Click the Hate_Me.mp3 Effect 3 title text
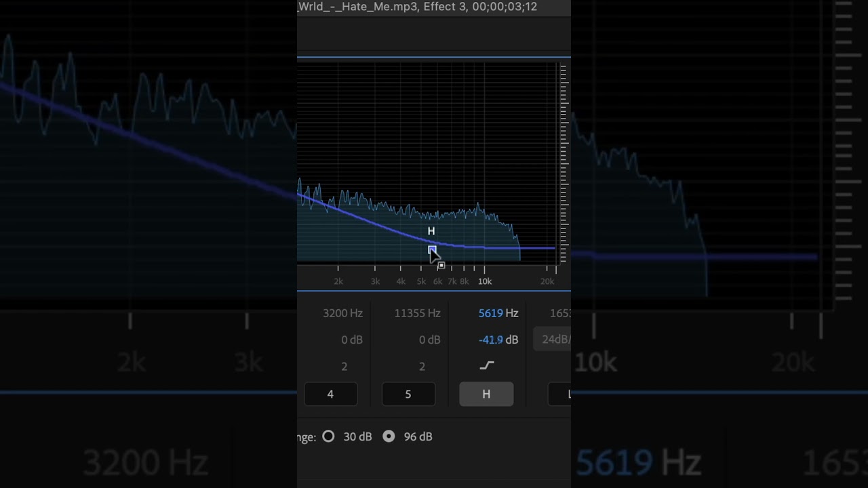The image size is (868, 488). [418, 7]
